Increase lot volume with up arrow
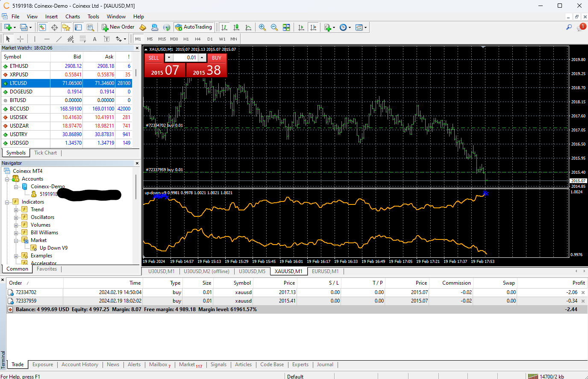This screenshot has height=379, width=588. click(x=202, y=58)
